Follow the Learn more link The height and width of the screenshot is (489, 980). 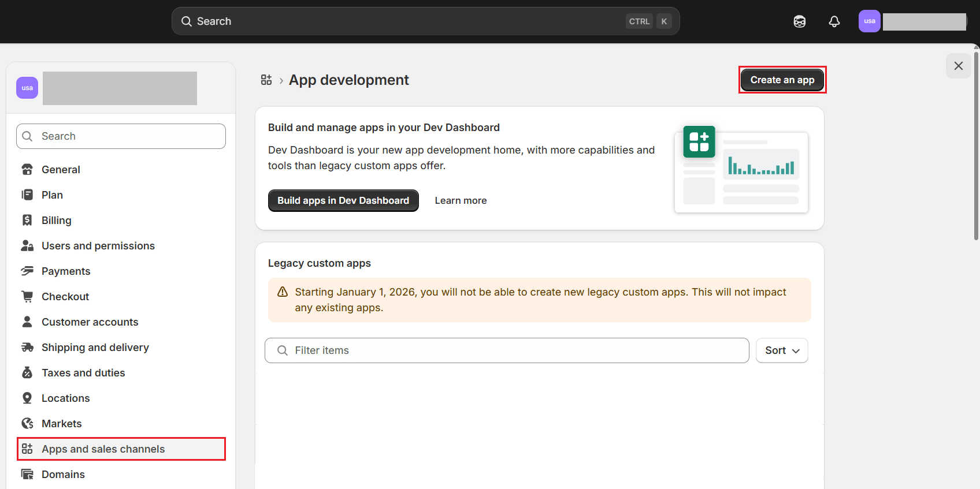pyautogui.click(x=461, y=200)
